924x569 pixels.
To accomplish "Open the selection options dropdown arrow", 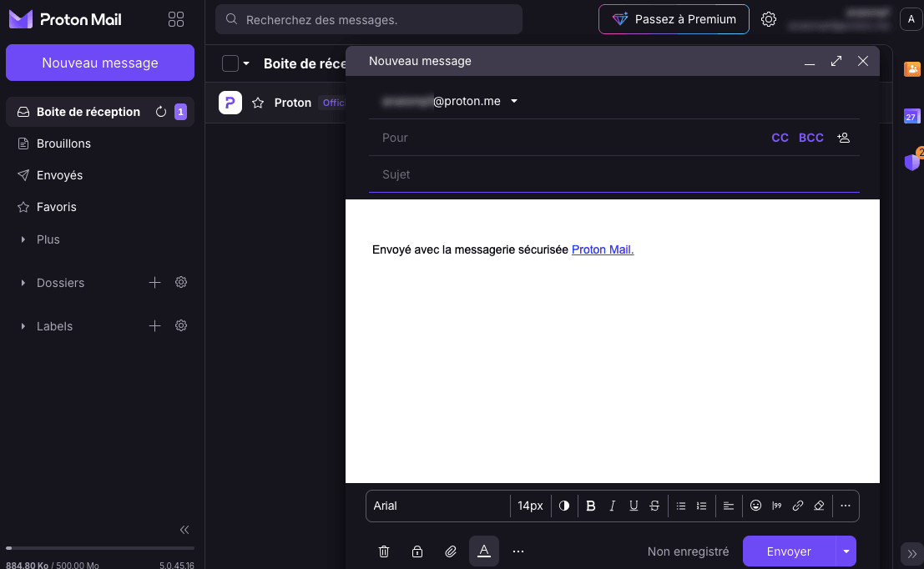I will pos(246,63).
